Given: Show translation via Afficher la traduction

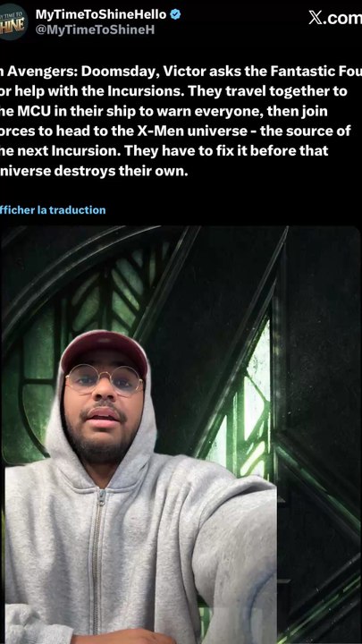Looking at the screenshot, I should point(53,210).
